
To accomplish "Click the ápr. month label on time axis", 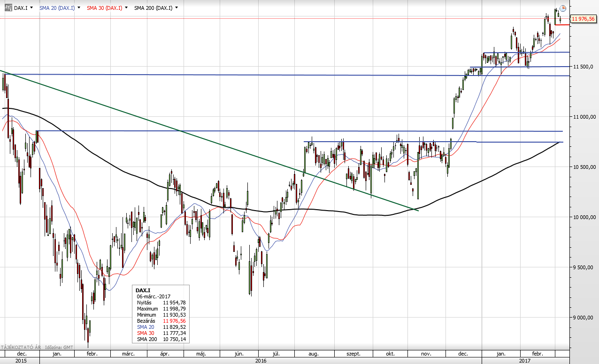I will [164, 354].
